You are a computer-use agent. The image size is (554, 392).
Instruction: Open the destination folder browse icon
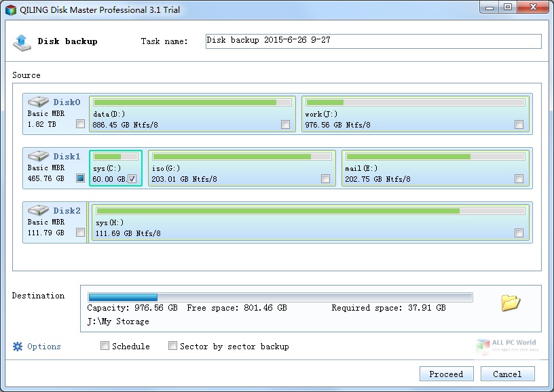[x=510, y=302]
